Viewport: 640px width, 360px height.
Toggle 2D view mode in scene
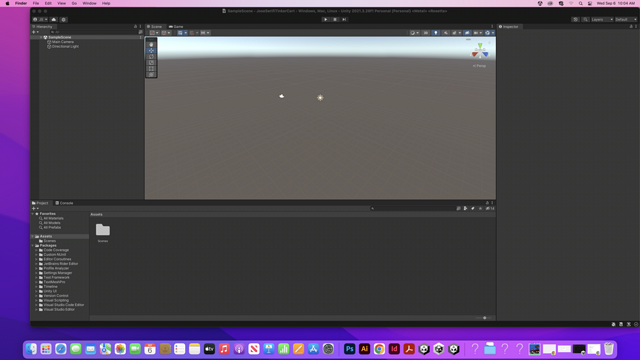click(426, 33)
